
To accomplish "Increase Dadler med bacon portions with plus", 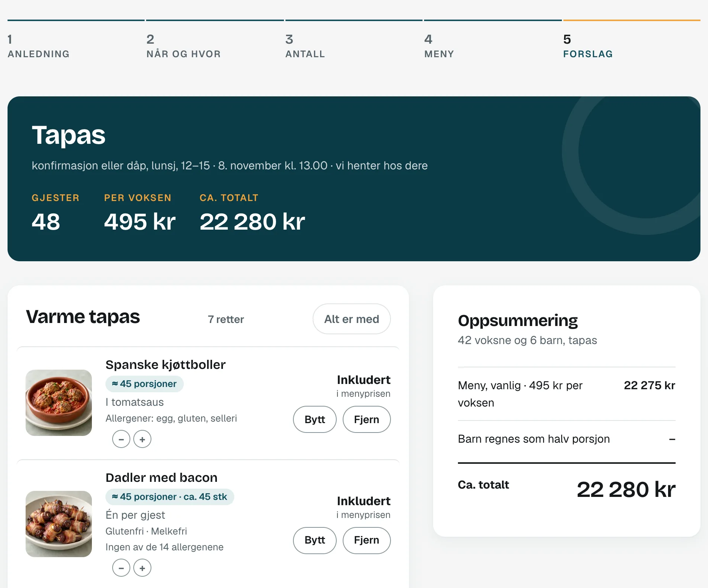I will pos(142,568).
